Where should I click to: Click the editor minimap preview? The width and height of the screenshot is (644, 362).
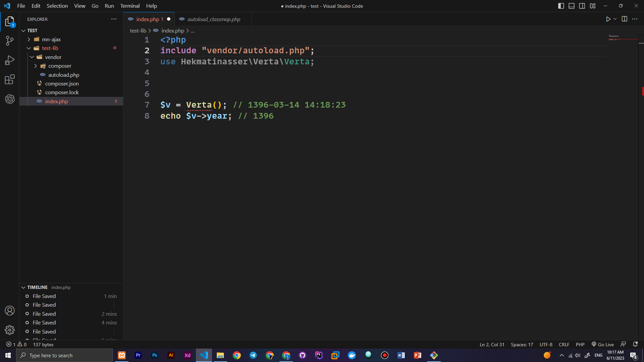point(623,38)
